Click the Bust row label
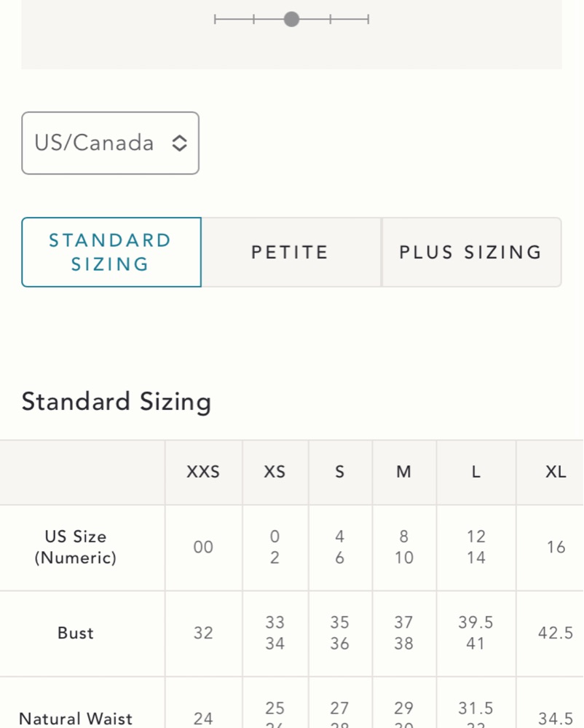This screenshot has width=584, height=728. pos(76,633)
